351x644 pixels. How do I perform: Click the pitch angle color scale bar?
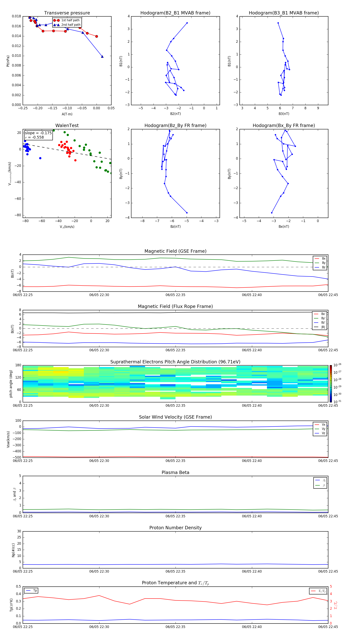coord(331,384)
